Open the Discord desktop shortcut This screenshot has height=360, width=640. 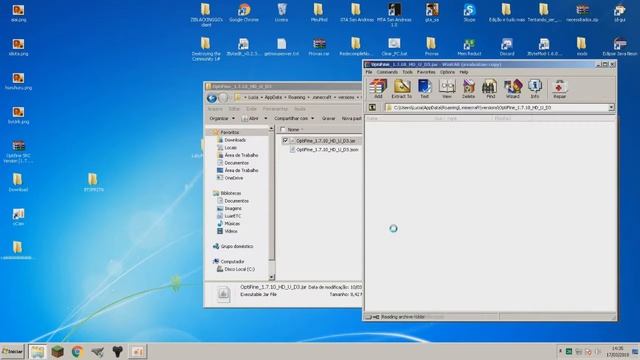[507, 47]
